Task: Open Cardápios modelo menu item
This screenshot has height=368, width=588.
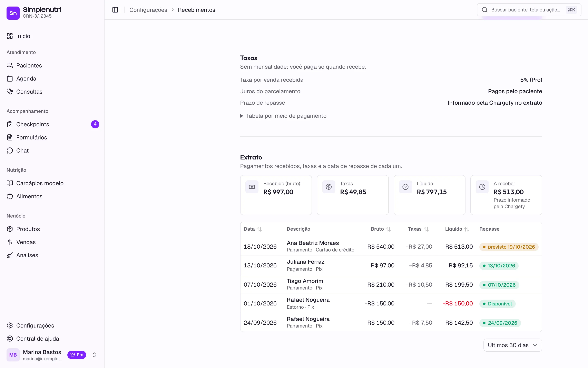Action: tap(52, 183)
